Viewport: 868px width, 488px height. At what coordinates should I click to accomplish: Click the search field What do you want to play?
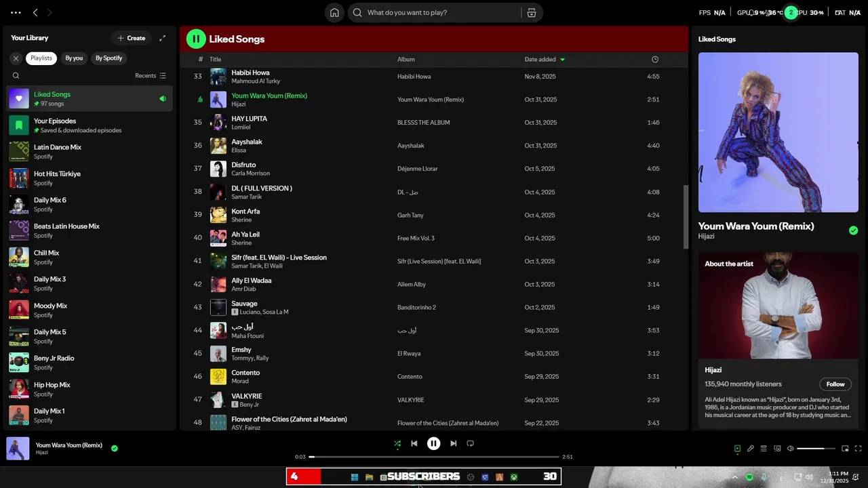[434, 12]
